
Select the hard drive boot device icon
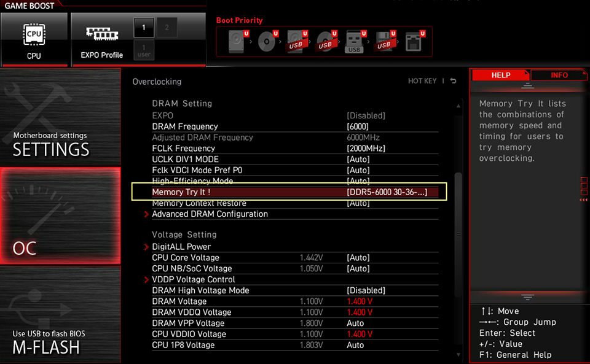tap(236, 42)
